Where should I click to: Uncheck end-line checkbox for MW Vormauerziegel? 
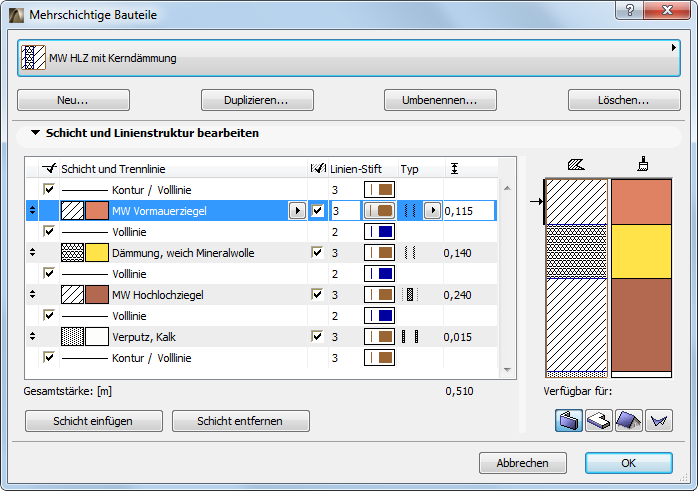[x=317, y=210]
